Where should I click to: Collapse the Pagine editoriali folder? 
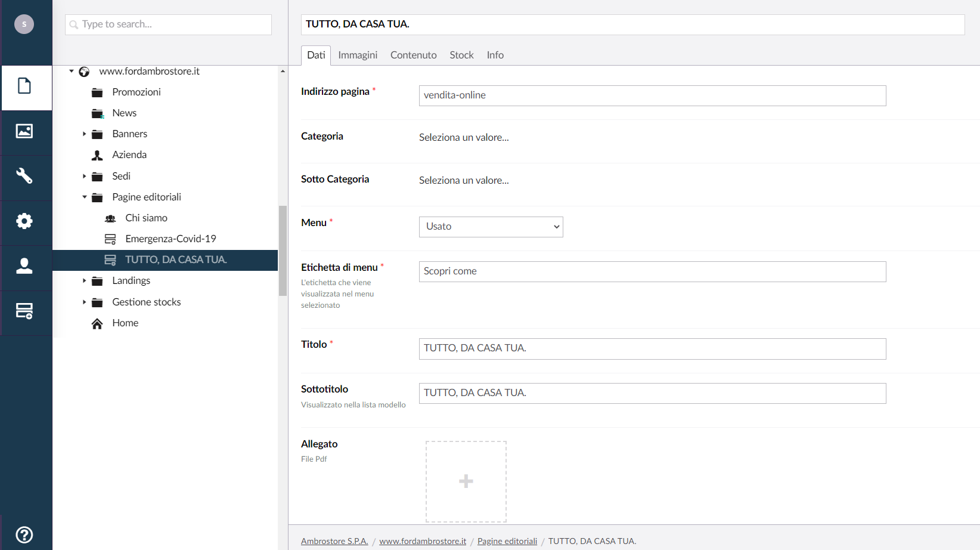coord(85,197)
